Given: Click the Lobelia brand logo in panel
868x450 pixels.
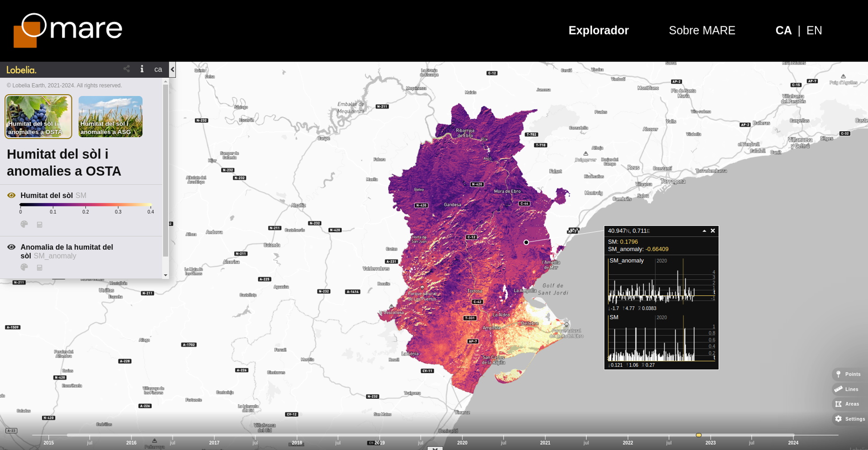Looking at the screenshot, I should pos(21,70).
